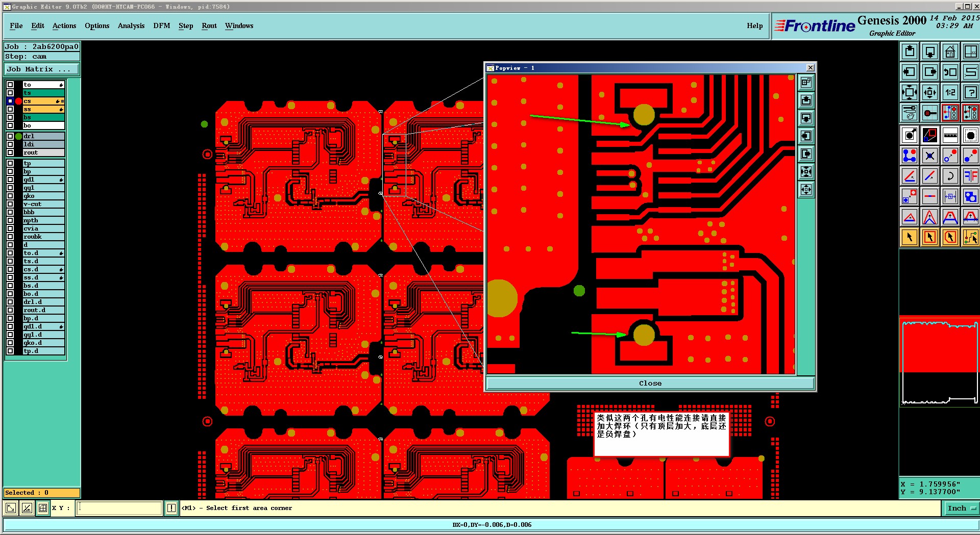This screenshot has width=980, height=535.
Task: Open the Inch units dropdown
Action: 961,508
